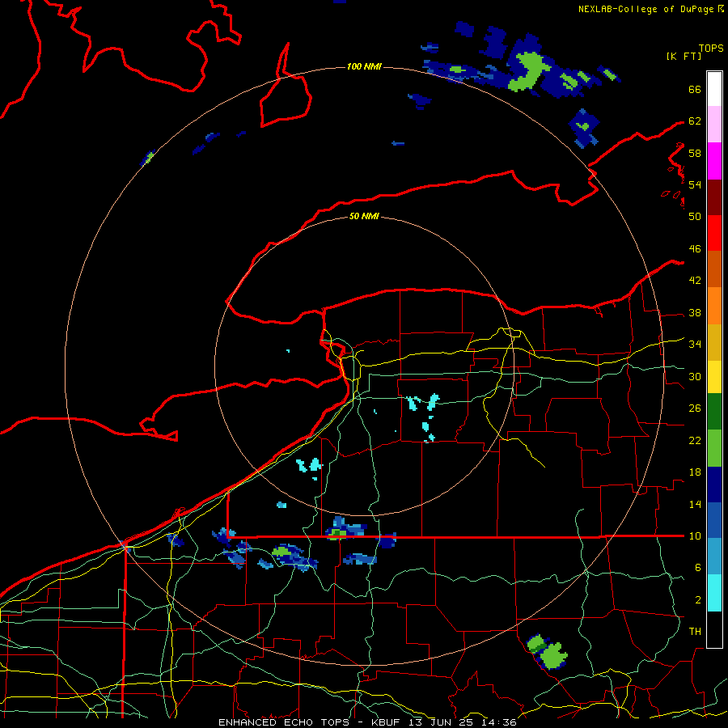Click the gold legend swatch

[714, 342]
